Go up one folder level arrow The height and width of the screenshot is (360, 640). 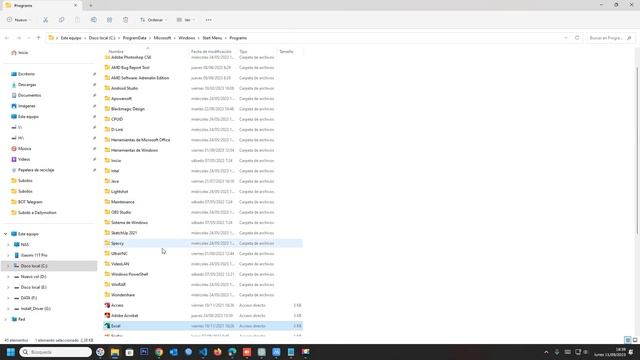pyautogui.click(x=38, y=38)
